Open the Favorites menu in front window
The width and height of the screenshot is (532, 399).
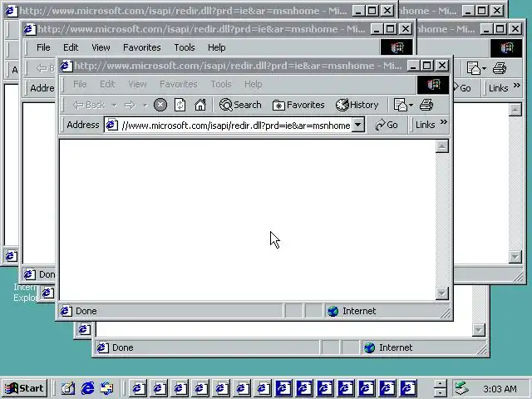179,84
